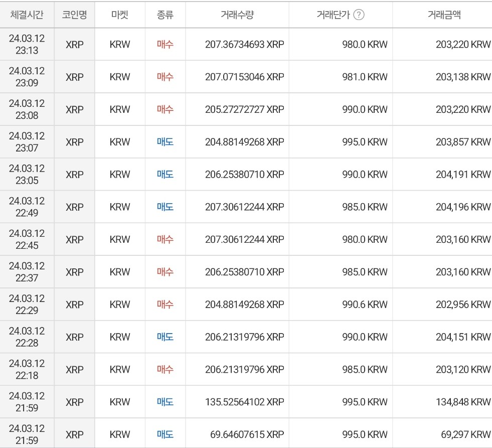Select unit price 995.0 KRW in 23:07 row
The image size is (492, 448).
(365, 142)
